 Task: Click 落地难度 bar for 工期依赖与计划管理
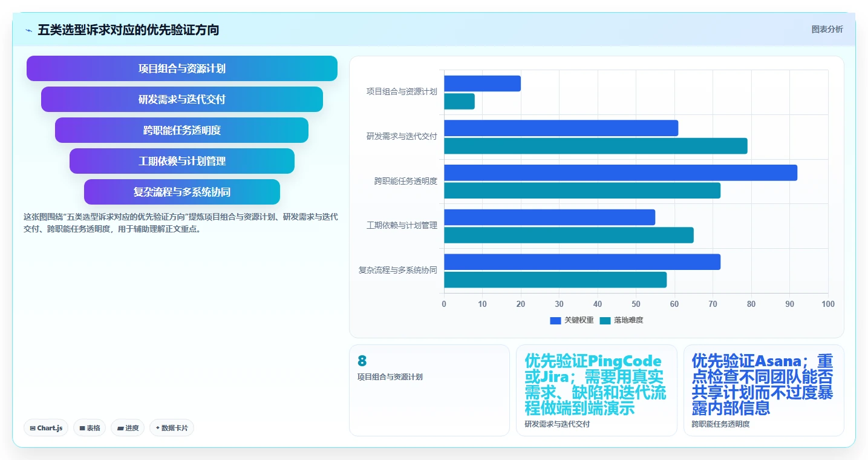pyautogui.click(x=569, y=235)
